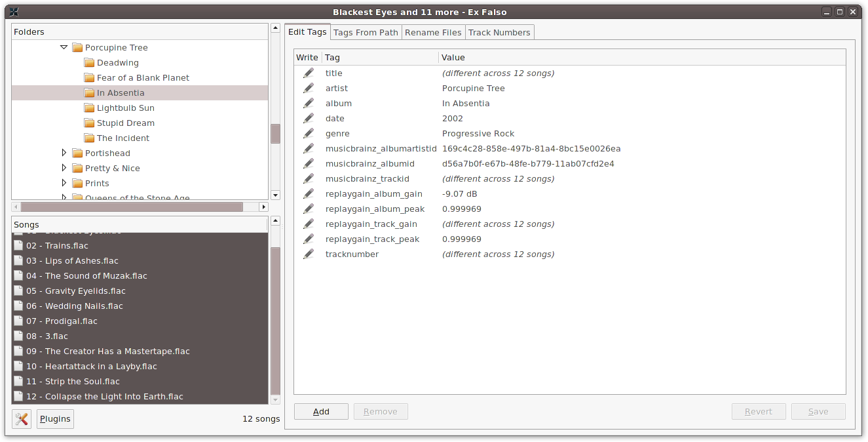Click pencil icon beside musicbrainz_trackid

tap(309, 178)
